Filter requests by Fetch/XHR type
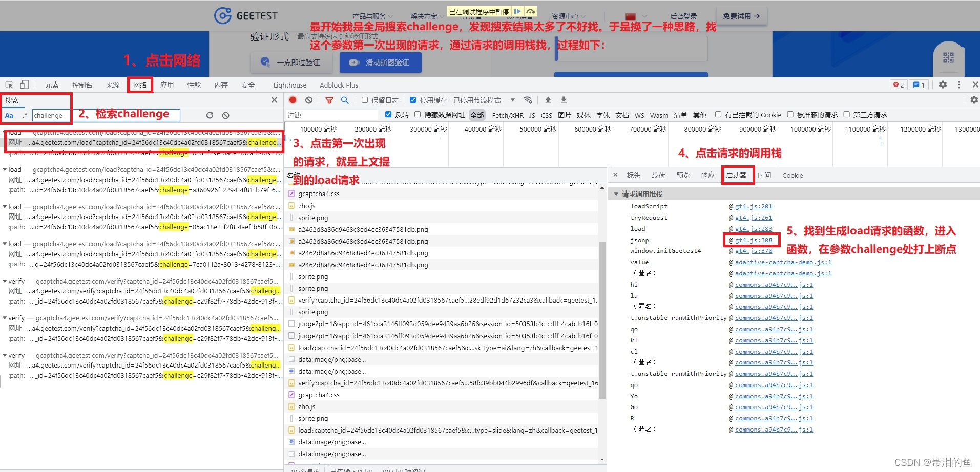This screenshot has height=472, width=980. [x=508, y=115]
